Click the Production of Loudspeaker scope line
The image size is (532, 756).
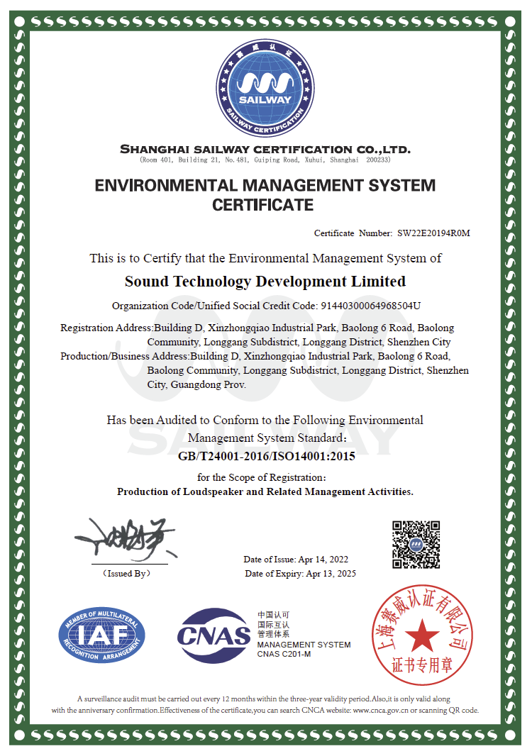coord(265,491)
